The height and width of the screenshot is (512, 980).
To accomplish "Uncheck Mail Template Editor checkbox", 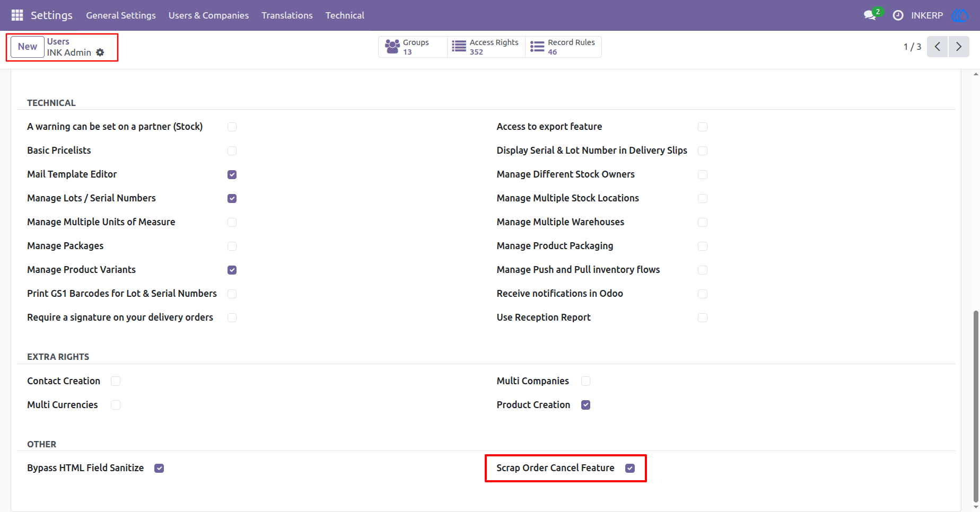I will point(232,174).
